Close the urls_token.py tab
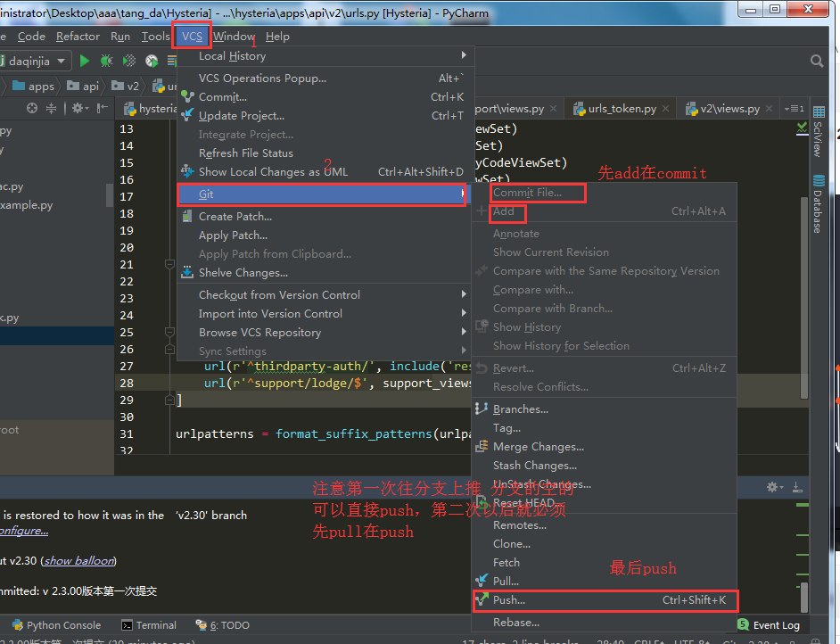Viewport: 840px width, 644px height. 665,109
